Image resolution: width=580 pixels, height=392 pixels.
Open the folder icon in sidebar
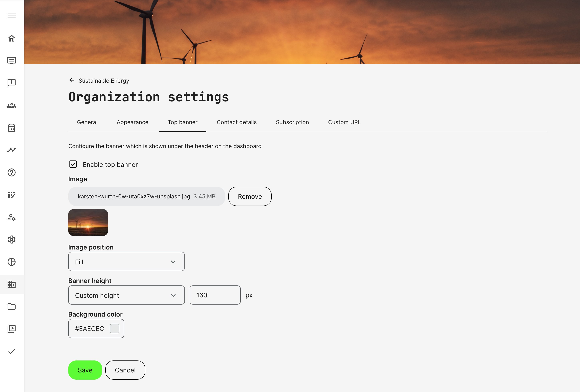tap(12, 306)
